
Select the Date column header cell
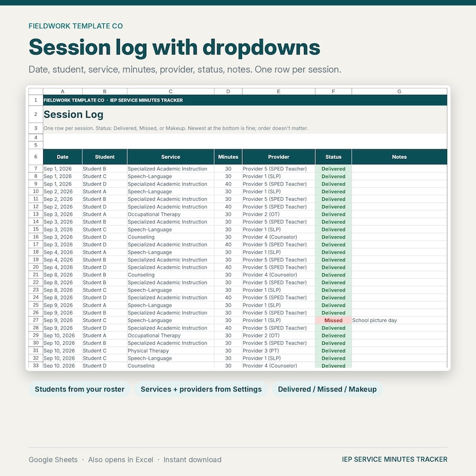tap(62, 156)
